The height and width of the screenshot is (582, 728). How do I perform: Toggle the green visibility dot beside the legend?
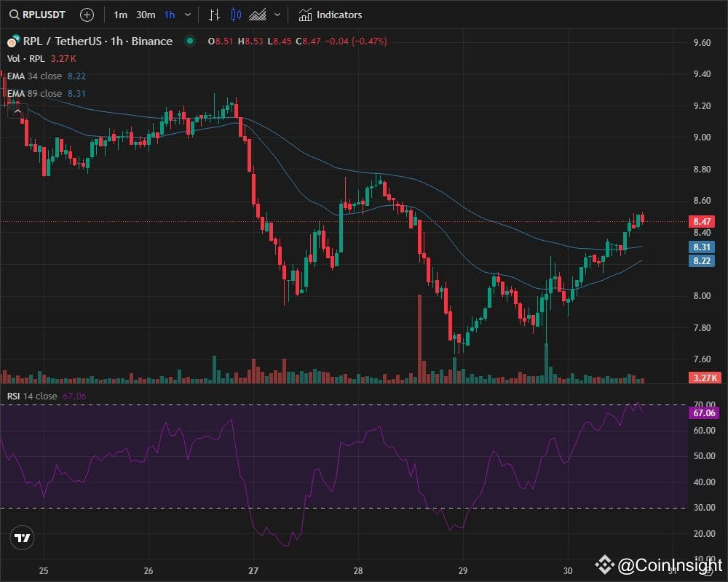[189, 41]
